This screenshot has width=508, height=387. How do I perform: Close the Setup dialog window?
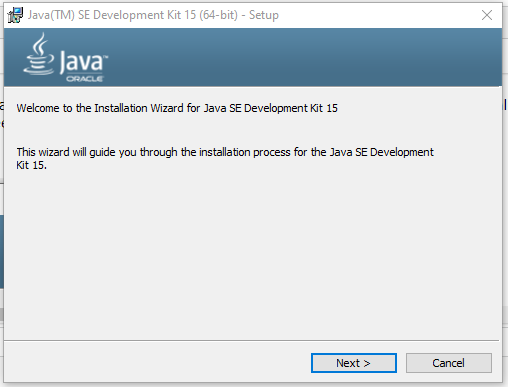[487, 15]
